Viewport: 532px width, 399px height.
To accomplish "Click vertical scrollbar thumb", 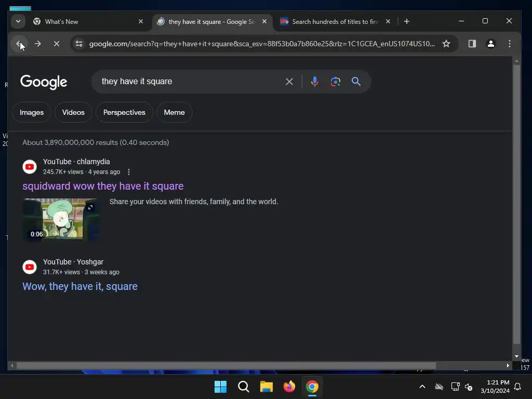I will tap(516, 205).
